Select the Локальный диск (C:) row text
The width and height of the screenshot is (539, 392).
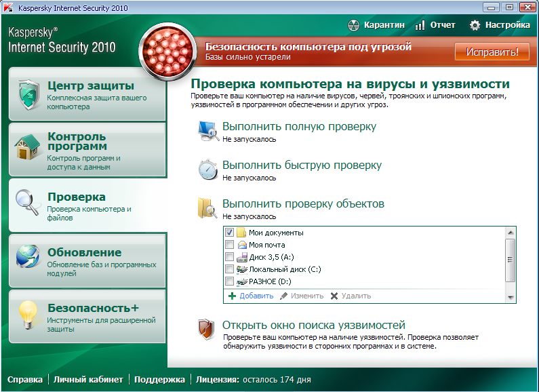tap(285, 269)
